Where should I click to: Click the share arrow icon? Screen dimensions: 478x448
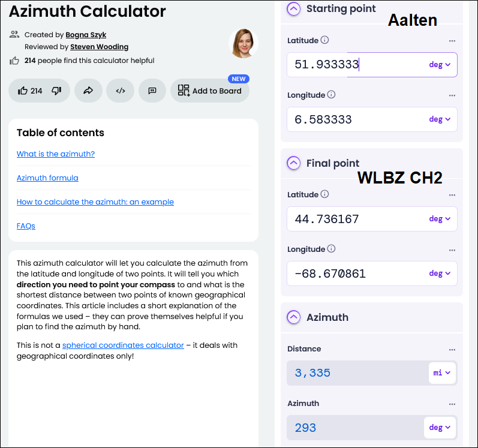click(88, 91)
